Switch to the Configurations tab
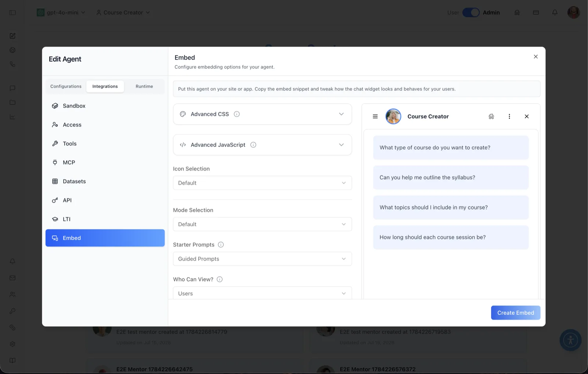588x374 pixels. point(66,86)
